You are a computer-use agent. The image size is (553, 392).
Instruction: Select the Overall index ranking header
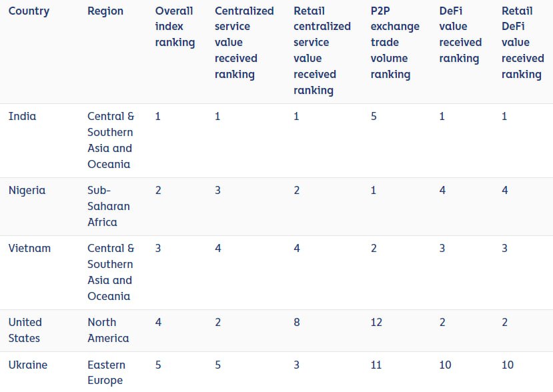point(175,27)
